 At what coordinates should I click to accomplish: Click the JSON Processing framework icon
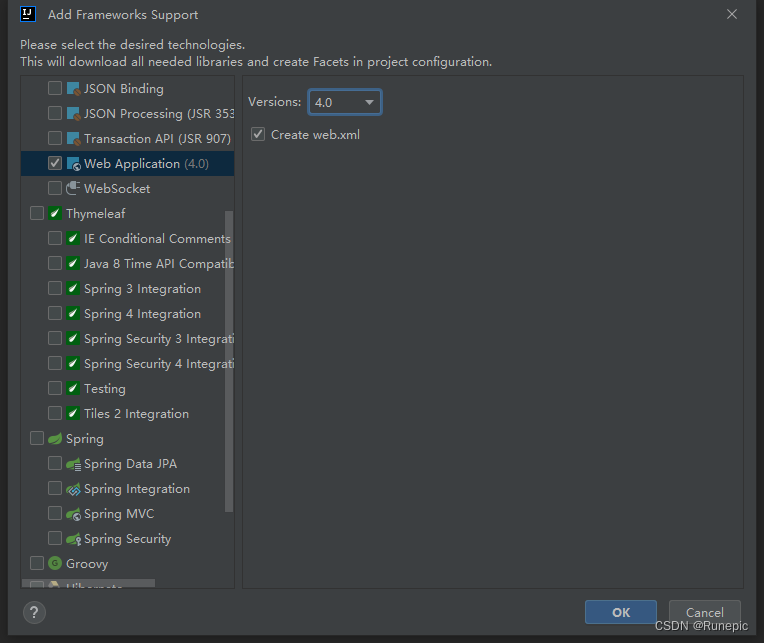(x=73, y=113)
